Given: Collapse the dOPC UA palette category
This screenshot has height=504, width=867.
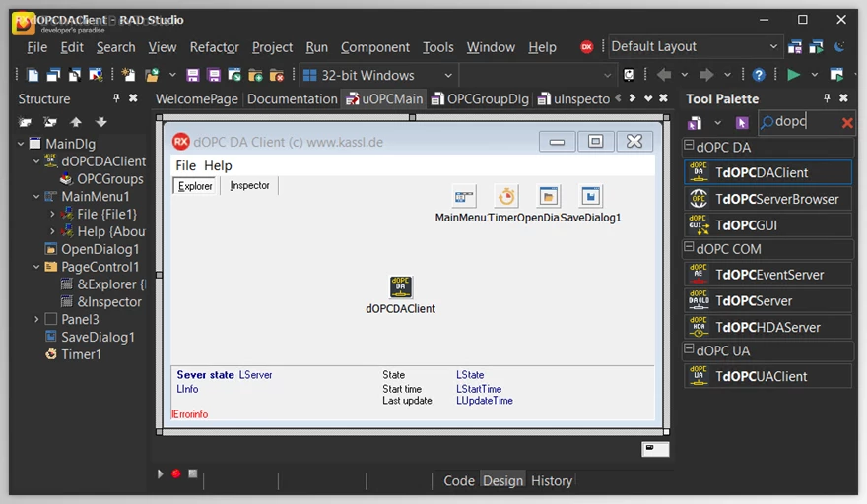Looking at the screenshot, I should (x=689, y=348).
